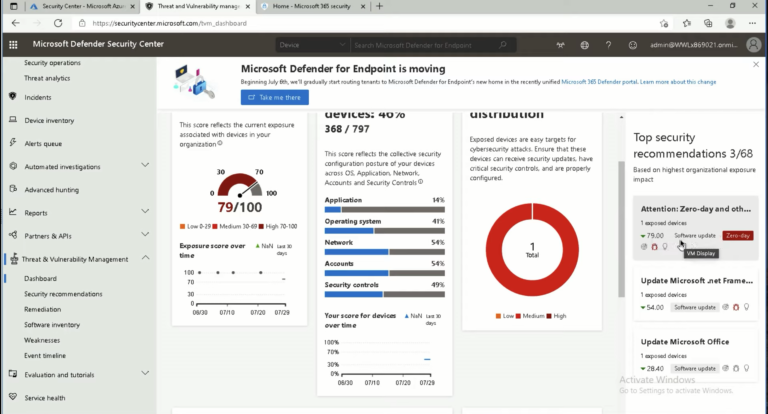Screen dimensions: 768x414
Task: Click the laptop icon beside Device inventory
Action: [x=13, y=120]
